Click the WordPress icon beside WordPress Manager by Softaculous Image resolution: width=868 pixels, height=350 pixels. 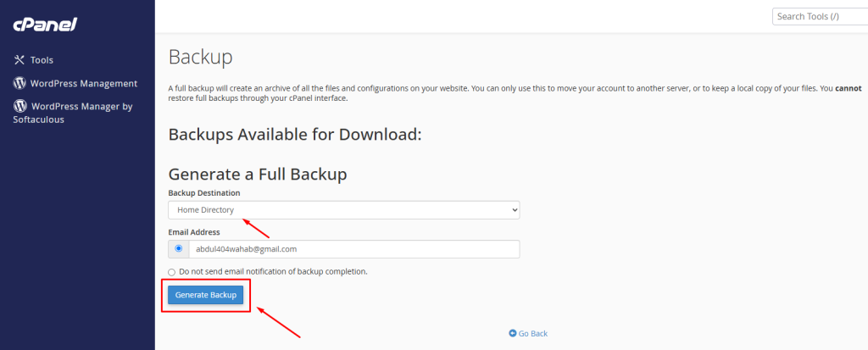tap(19, 107)
